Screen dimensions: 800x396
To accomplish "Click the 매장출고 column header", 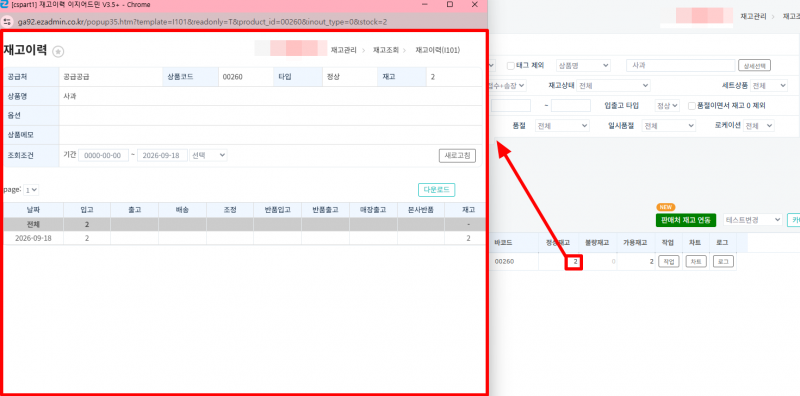I will coord(373,210).
